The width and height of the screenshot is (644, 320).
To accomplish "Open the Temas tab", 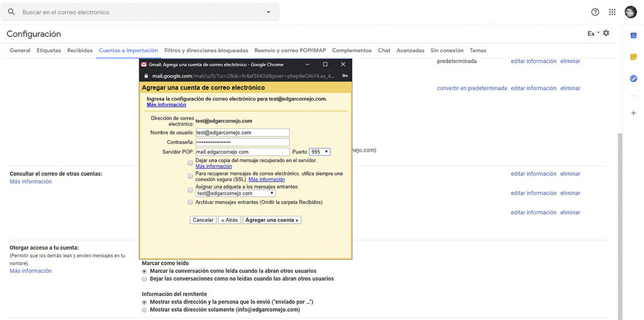I will click(478, 50).
